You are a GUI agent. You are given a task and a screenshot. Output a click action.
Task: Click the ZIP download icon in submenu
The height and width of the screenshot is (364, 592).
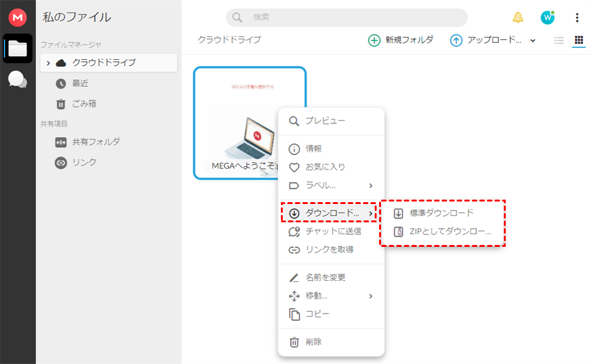point(398,232)
